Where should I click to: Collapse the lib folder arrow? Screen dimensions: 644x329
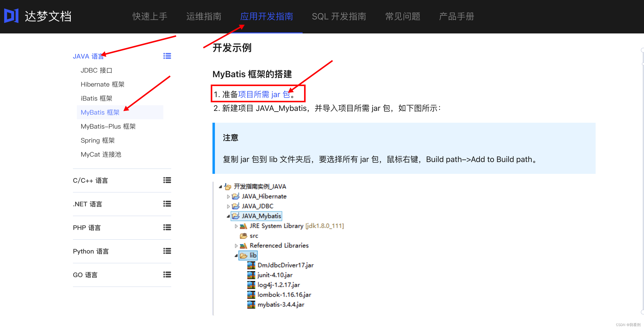click(x=236, y=255)
